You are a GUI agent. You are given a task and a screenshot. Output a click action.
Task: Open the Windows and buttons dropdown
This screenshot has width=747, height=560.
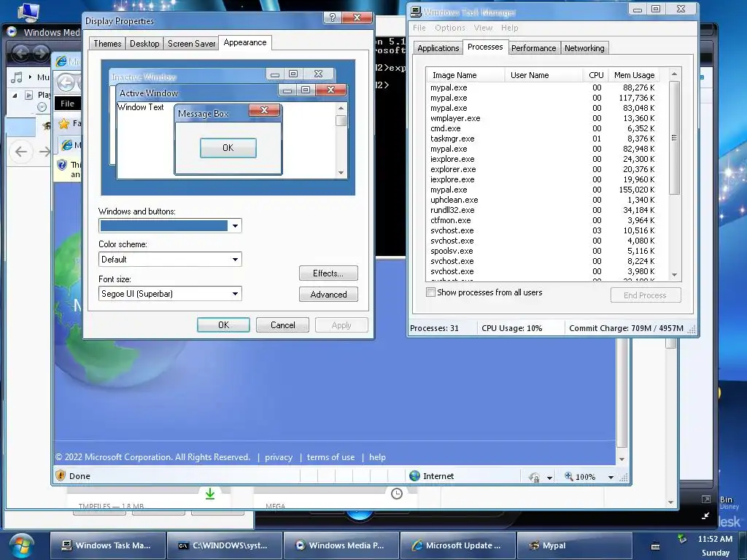(235, 226)
